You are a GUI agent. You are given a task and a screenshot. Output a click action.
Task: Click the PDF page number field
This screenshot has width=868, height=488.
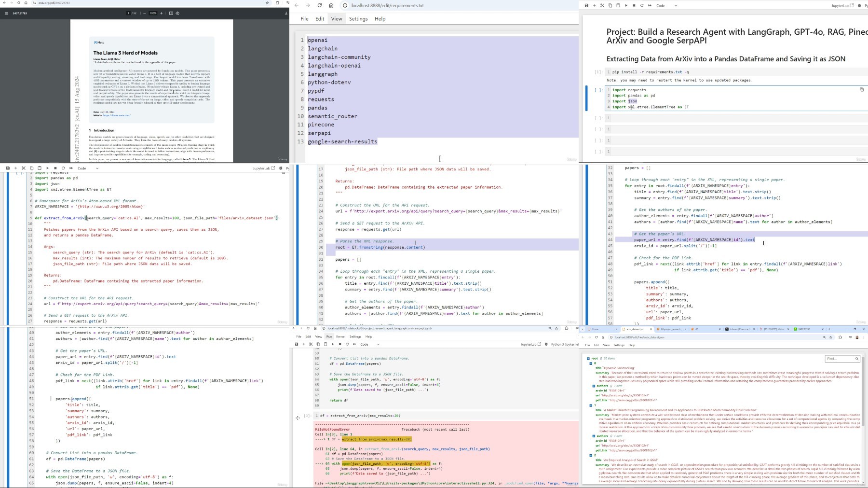(129, 13)
